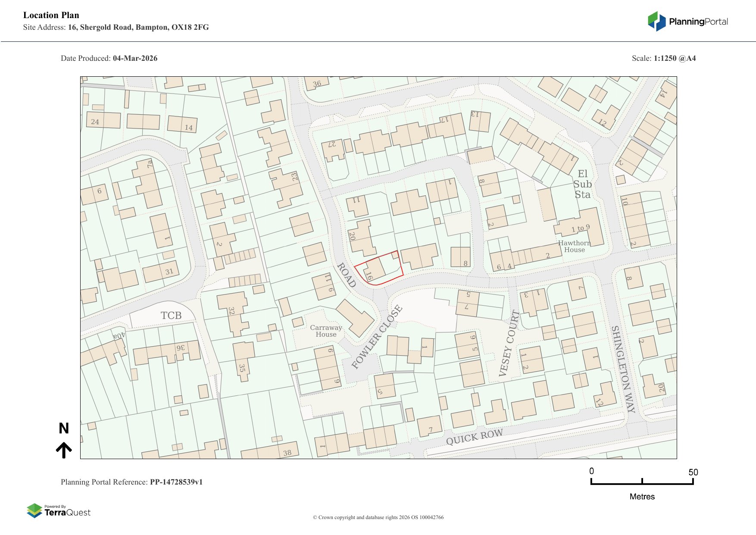Click the Crown copyright notice
This screenshot has height=535, width=756.
click(x=378, y=517)
